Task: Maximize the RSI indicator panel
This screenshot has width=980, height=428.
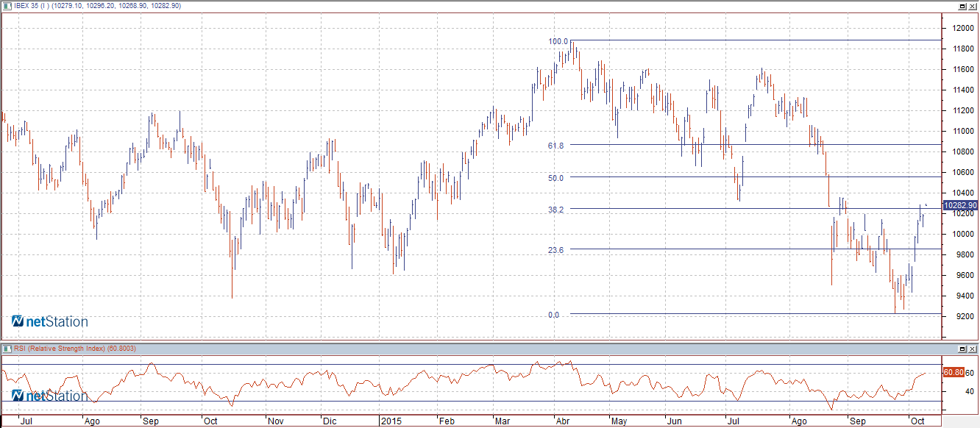Action: pyautogui.click(x=962, y=348)
